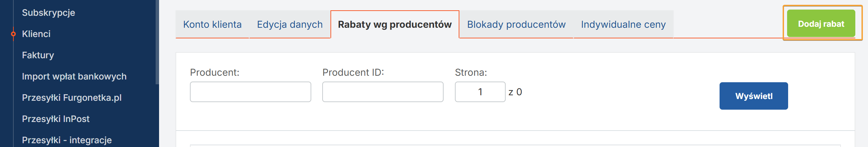Open the Indywidualne ceny tab
Screen dimensions: 868x147
[x=623, y=24]
